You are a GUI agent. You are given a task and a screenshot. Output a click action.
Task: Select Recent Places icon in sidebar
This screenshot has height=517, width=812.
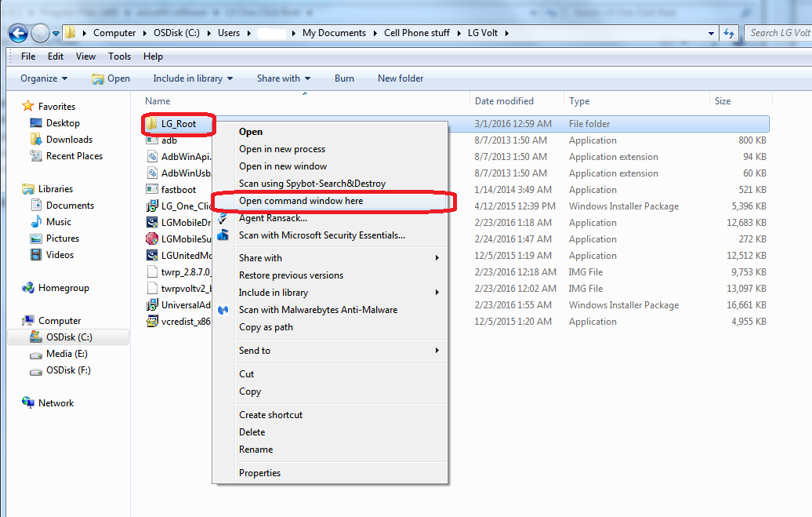[36, 155]
